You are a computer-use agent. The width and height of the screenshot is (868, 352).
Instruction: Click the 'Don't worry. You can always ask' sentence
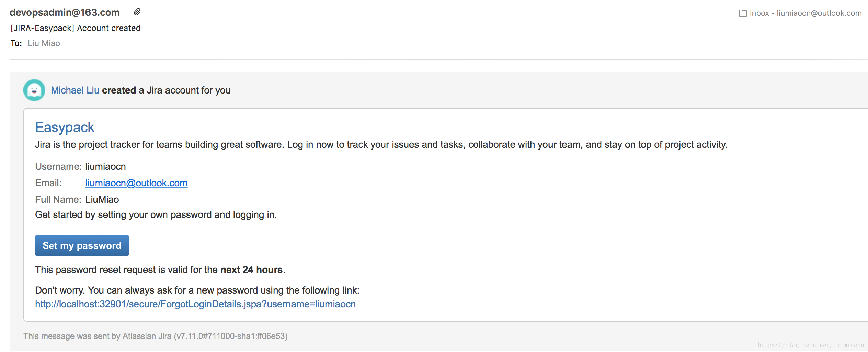(197, 290)
